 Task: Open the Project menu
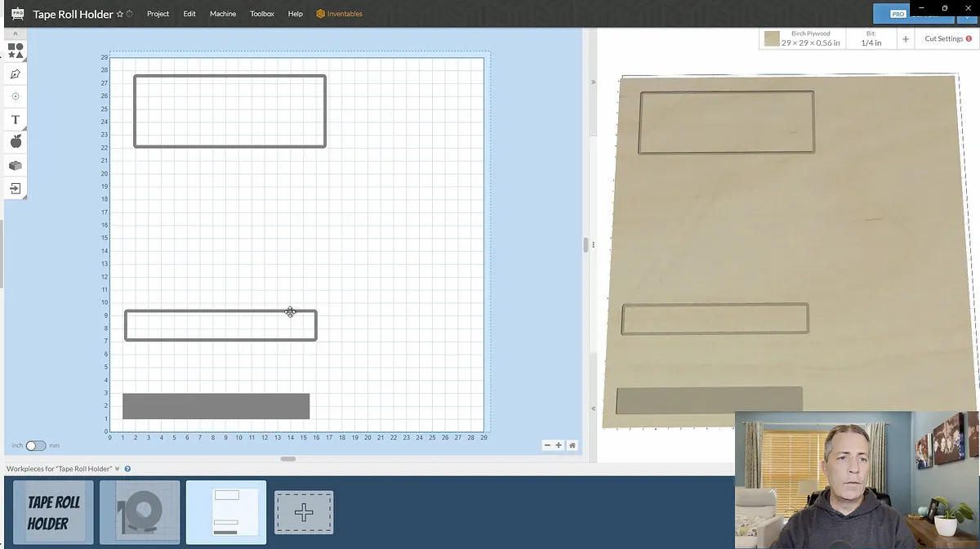(x=158, y=14)
